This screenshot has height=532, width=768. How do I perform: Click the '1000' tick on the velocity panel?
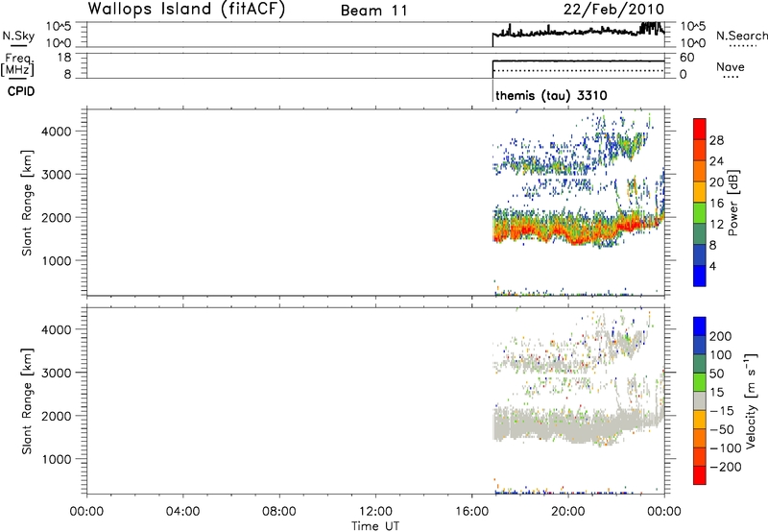coord(57,459)
